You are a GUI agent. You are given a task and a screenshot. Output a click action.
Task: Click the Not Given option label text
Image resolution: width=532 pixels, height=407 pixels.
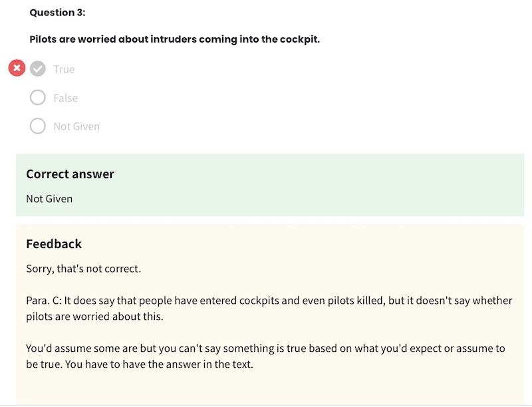tap(76, 126)
